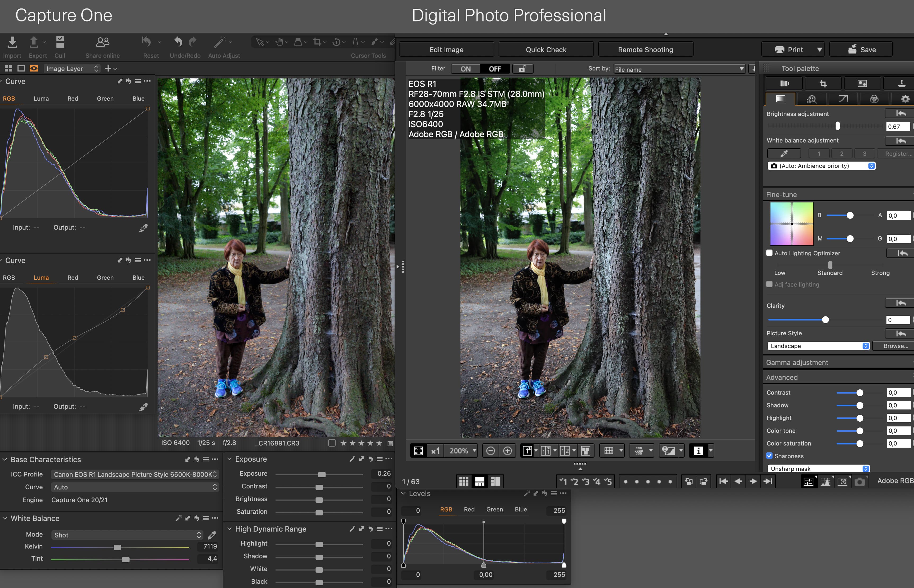This screenshot has height=588, width=914.
Task: Click the Auto Adjust magic wand
Action: click(220, 42)
